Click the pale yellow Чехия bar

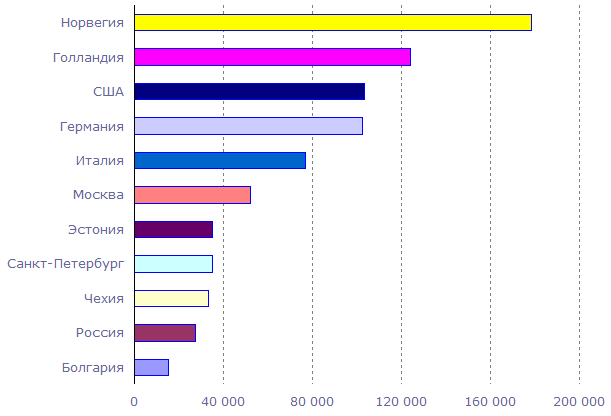[x=172, y=298]
